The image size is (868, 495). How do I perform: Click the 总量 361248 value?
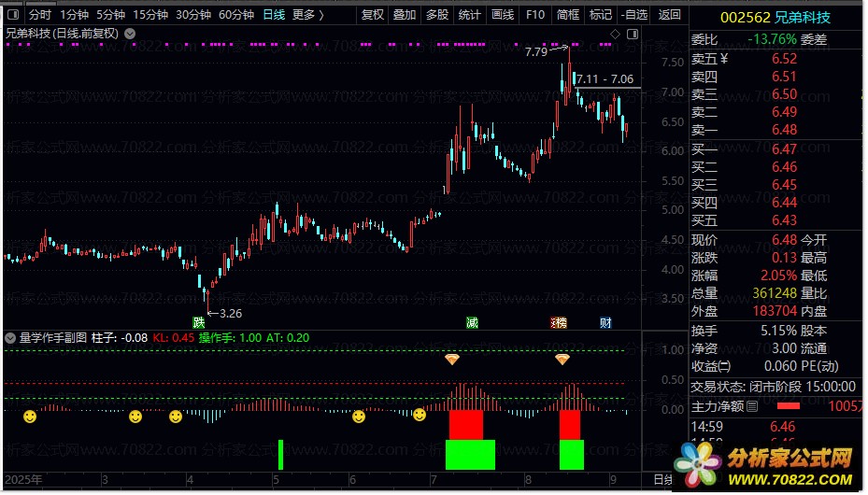775,293
